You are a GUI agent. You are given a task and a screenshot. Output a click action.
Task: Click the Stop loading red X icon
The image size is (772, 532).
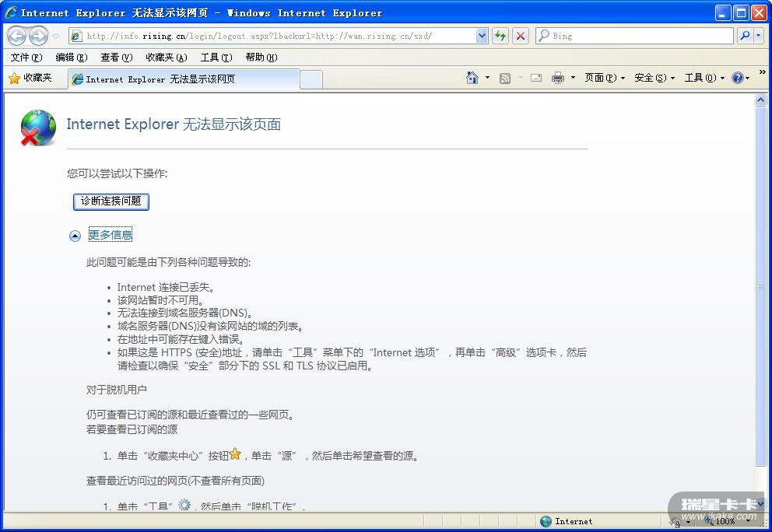(x=521, y=36)
